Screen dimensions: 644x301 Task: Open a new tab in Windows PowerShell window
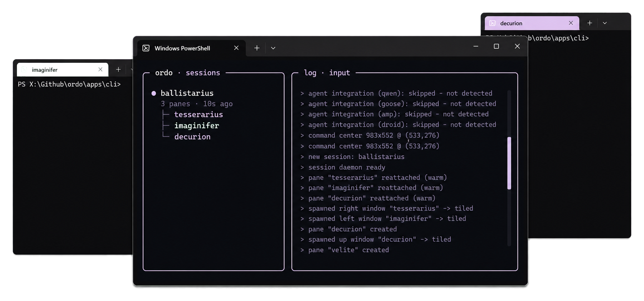[x=257, y=48]
